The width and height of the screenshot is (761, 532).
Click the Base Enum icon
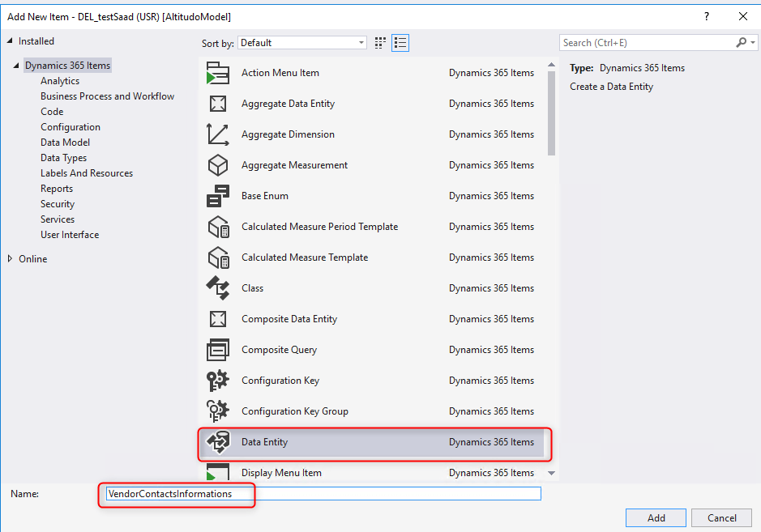(x=218, y=196)
